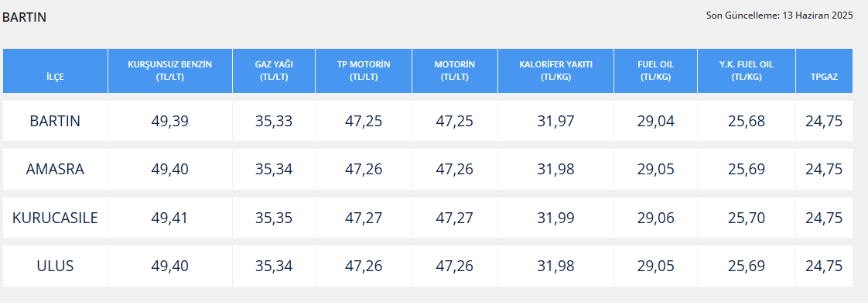This screenshot has width=868, height=306.
Task: Click the BARTIN page heading
Action: [24, 17]
